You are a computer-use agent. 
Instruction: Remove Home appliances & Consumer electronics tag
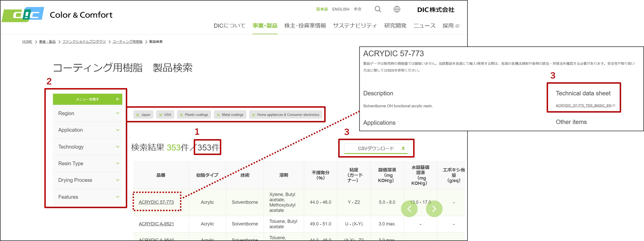tap(253, 115)
